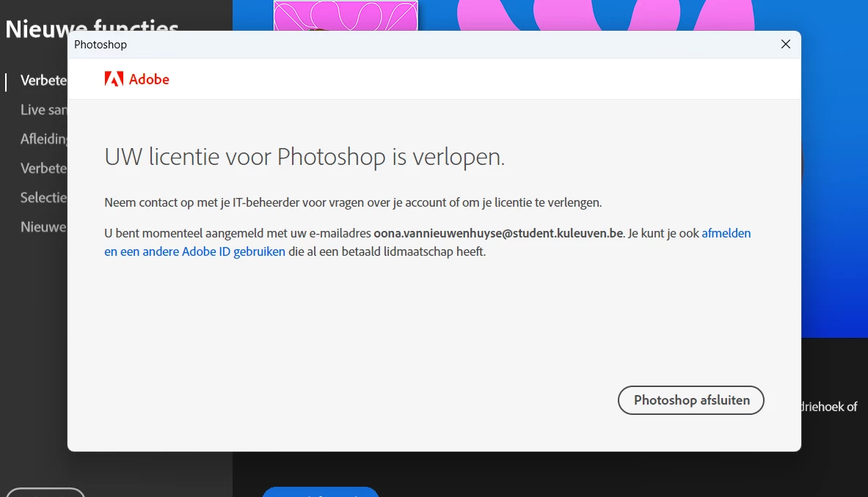868x497 pixels.
Task: Open the Nieuwe item at sidebar bottom
Action: point(44,227)
